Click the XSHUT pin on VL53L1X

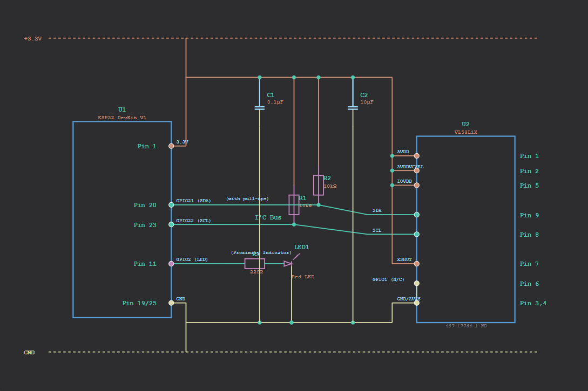pyautogui.click(x=416, y=264)
